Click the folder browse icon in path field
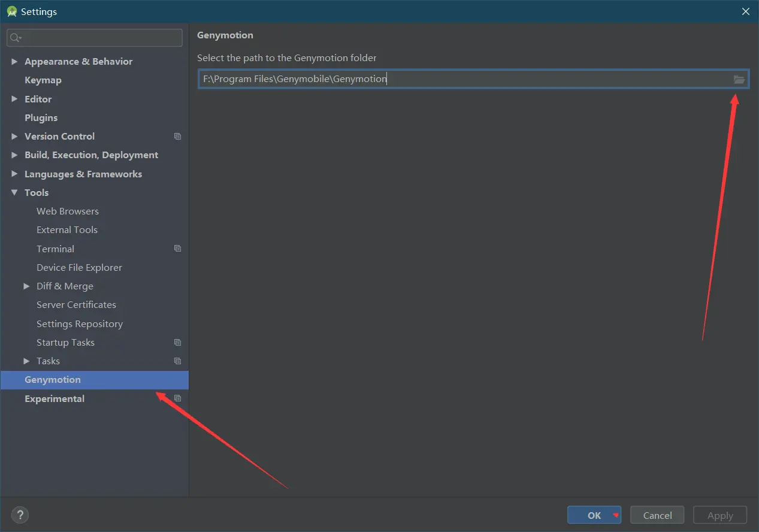The height and width of the screenshot is (532, 759). [739, 79]
